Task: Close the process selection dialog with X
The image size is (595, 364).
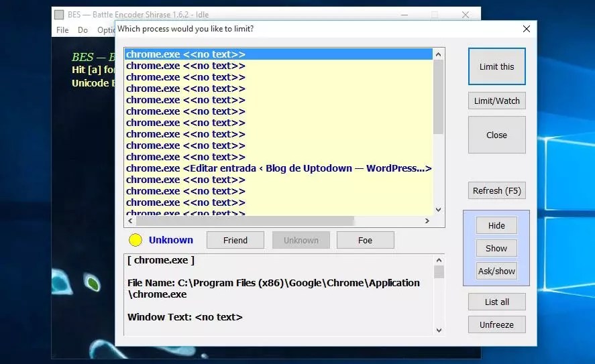Action: (x=527, y=29)
